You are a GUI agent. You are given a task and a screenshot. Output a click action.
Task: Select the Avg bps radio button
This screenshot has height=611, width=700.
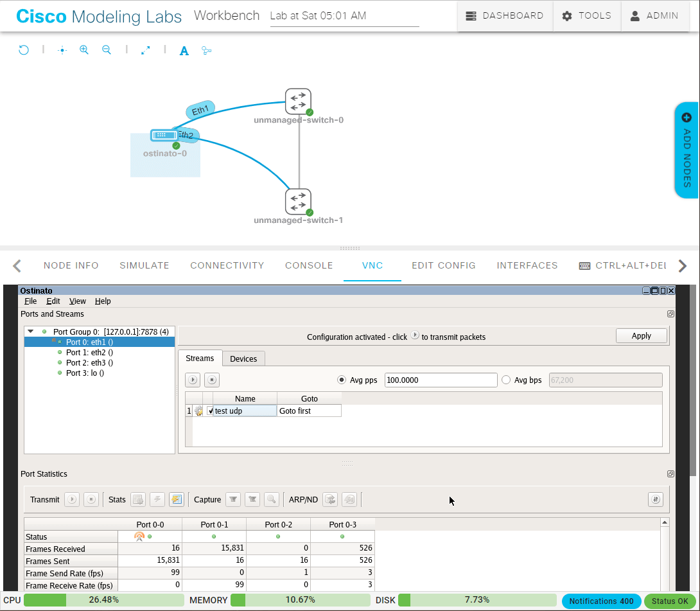tap(506, 380)
